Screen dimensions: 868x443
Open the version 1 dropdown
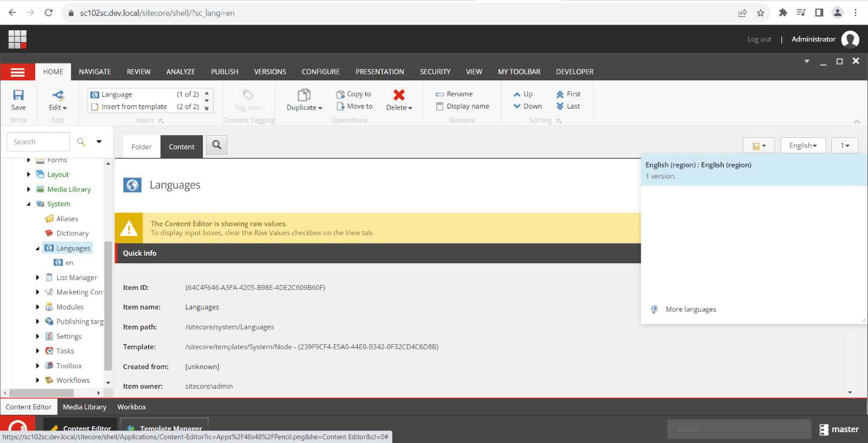pyautogui.click(x=845, y=145)
